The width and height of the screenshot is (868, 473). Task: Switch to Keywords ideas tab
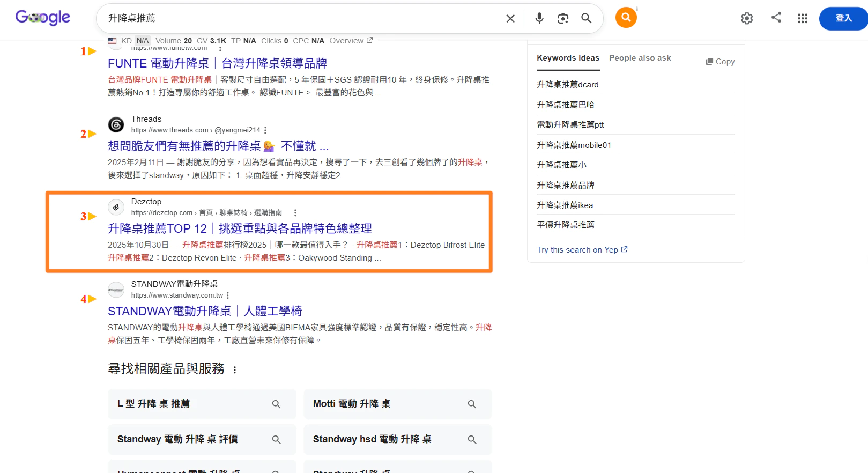click(x=568, y=58)
